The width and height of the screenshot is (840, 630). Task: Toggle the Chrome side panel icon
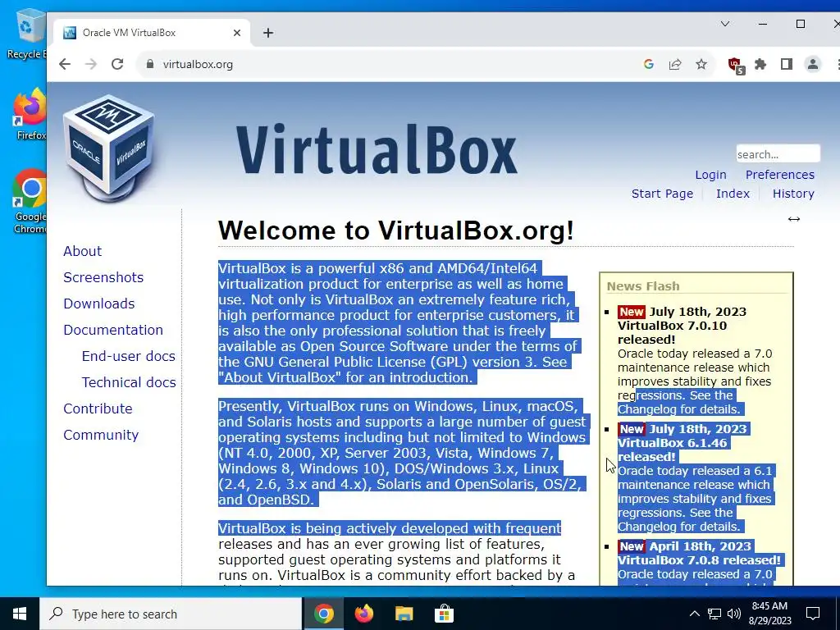click(787, 64)
